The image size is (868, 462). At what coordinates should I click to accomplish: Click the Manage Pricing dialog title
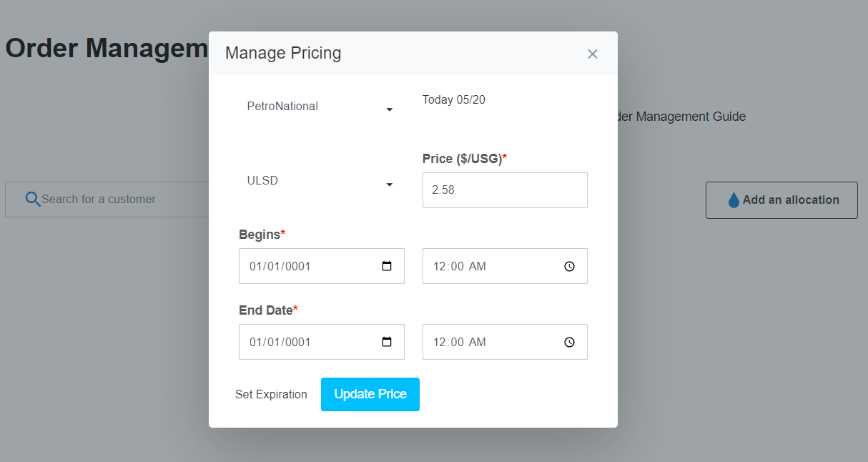pos(283,53)
